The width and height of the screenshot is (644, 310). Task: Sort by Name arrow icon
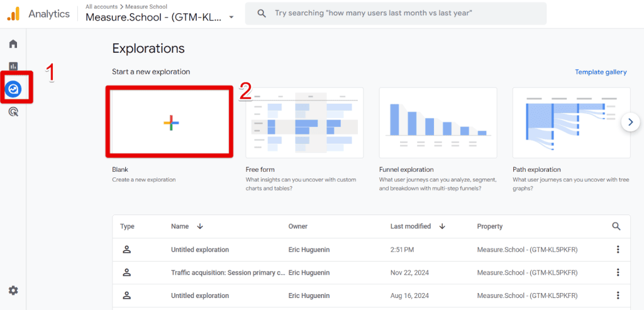coord(200,226)
